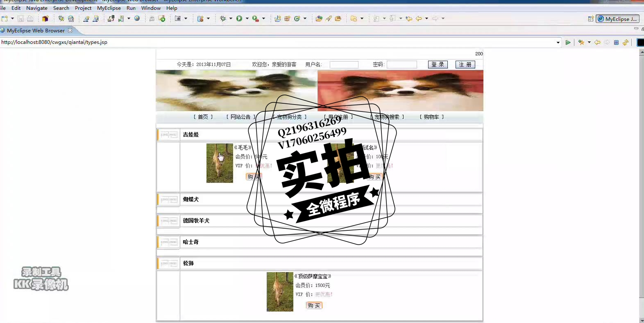
Task: Open the Edit menu
Action: point(16,8)
